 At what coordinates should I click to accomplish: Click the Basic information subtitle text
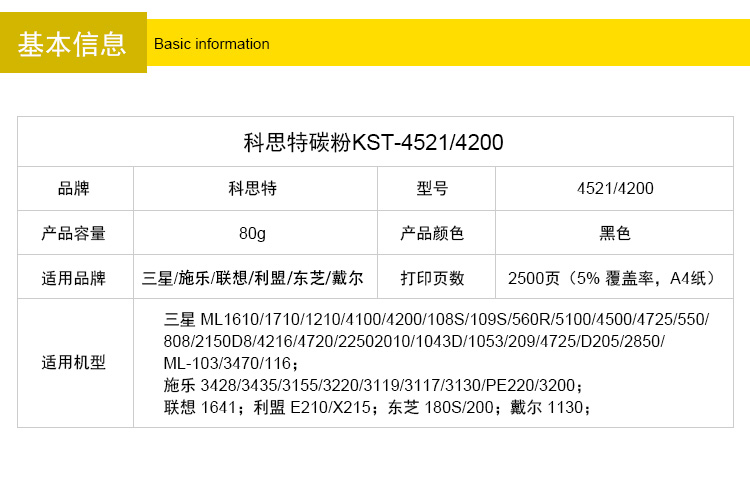[211, 44]
